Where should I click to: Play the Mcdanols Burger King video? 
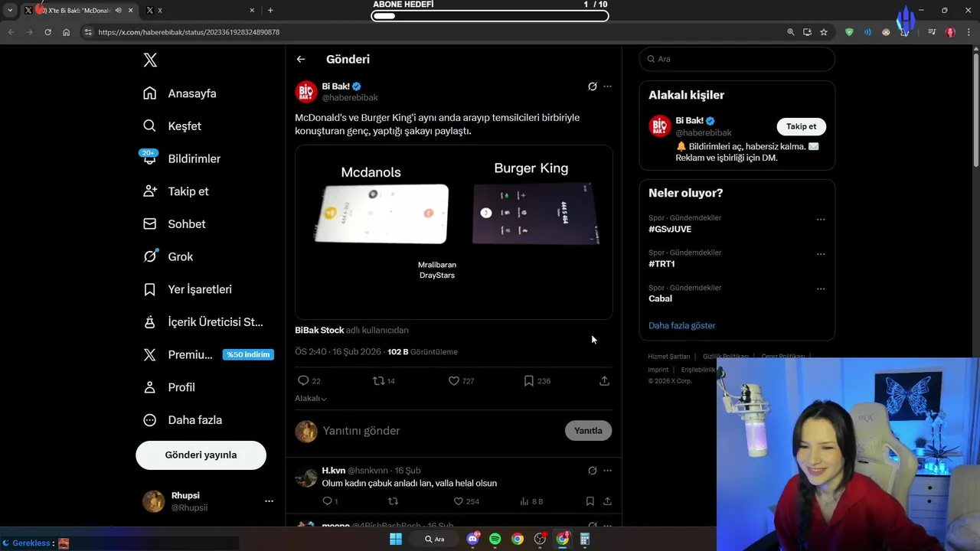pos(453,232)
